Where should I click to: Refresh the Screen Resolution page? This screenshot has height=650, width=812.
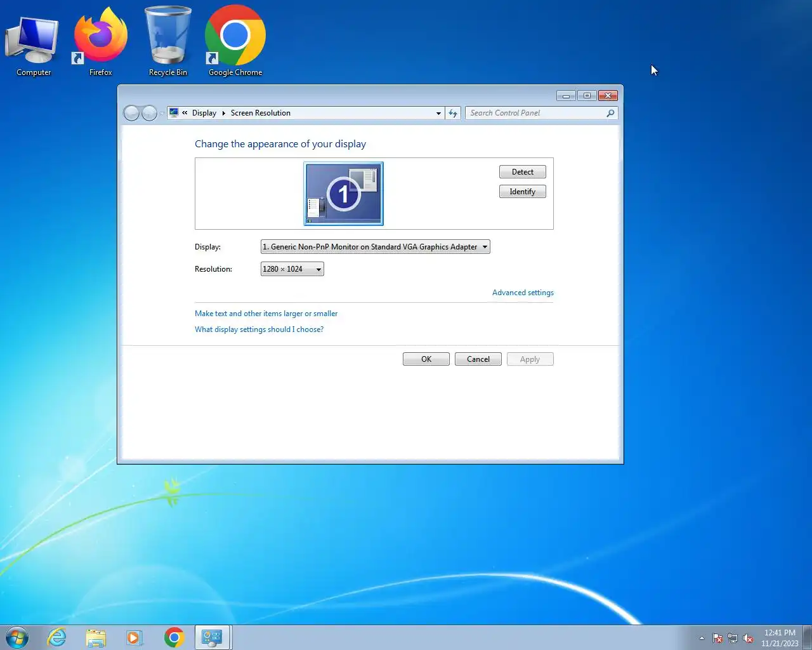pos(453,113)
